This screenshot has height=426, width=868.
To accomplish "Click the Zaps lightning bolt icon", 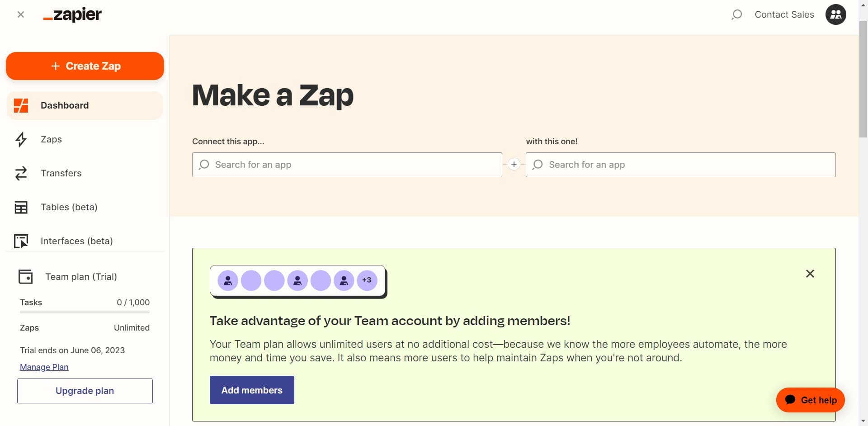I will coord(21,139).
